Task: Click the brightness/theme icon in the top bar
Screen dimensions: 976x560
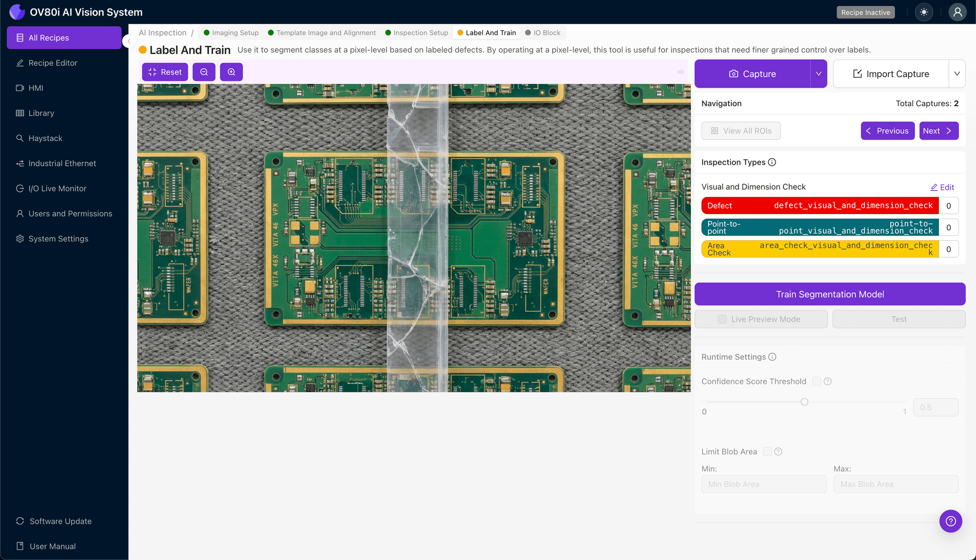Action: pos(924,12)
